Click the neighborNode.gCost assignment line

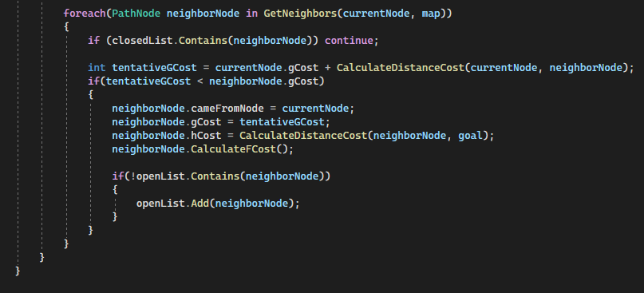coord(221,122)
